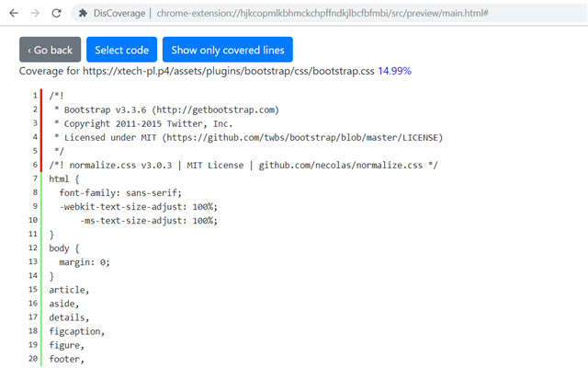The image size is (588, 368).
Task: Click the 'figcaption,' line
Action: click(77, 331)
